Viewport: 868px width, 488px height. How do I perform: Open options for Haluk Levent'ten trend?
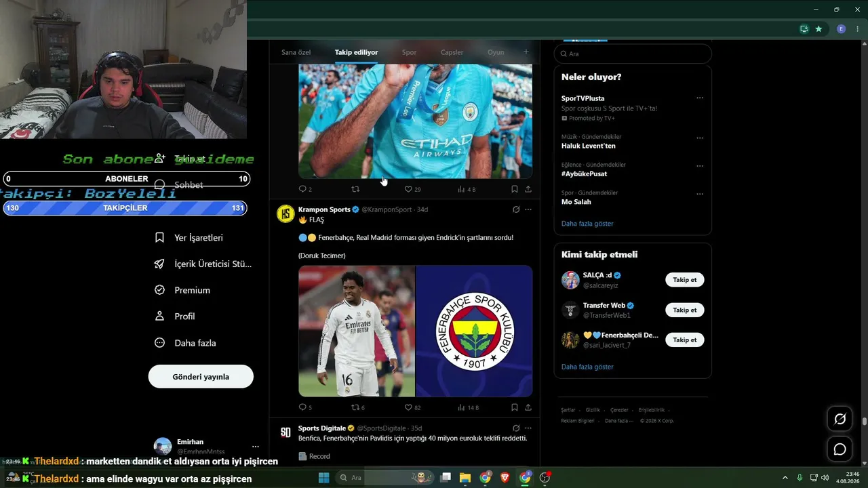tap(700, 138)
